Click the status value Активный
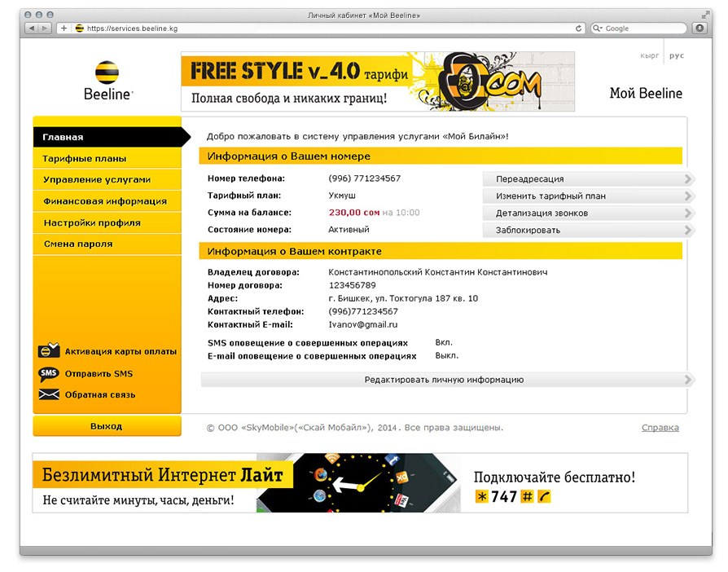This screenshot has width=728, height=572. (349, 230)
